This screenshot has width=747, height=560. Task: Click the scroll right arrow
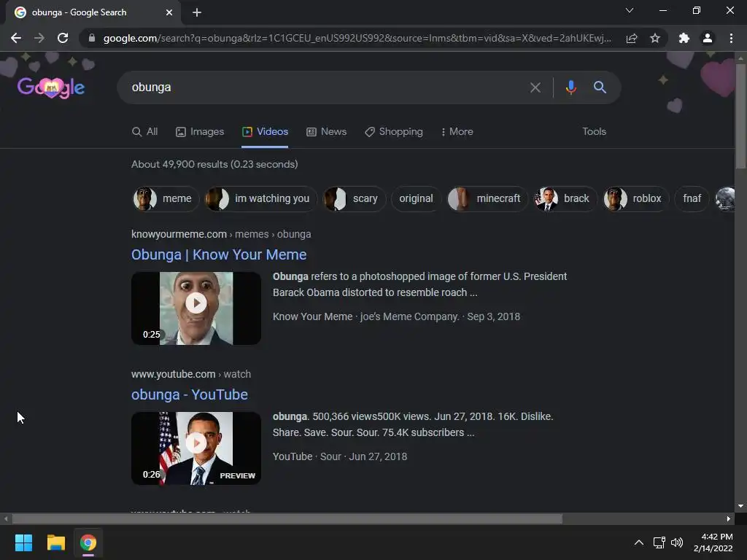[x=729, y=518]
